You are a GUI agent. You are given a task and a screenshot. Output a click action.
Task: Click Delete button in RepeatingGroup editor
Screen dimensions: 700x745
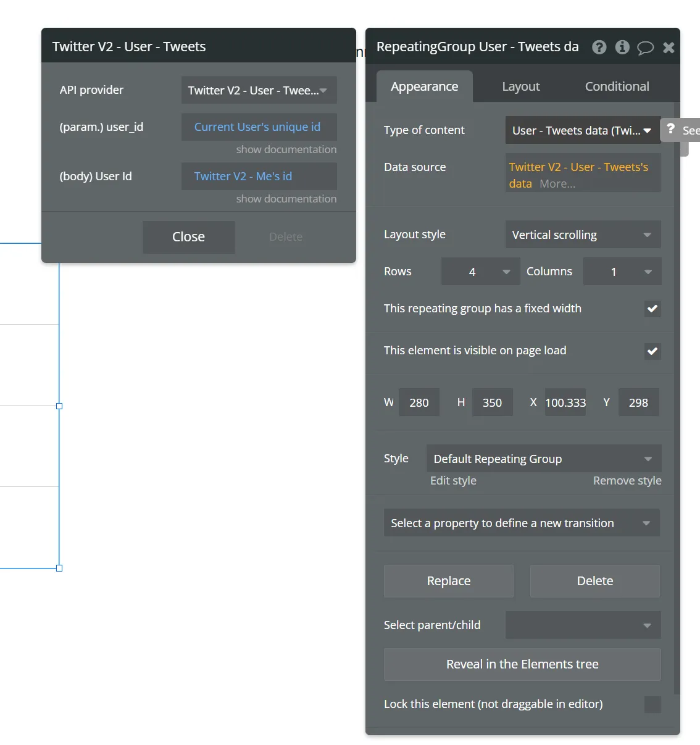(595, 581)
